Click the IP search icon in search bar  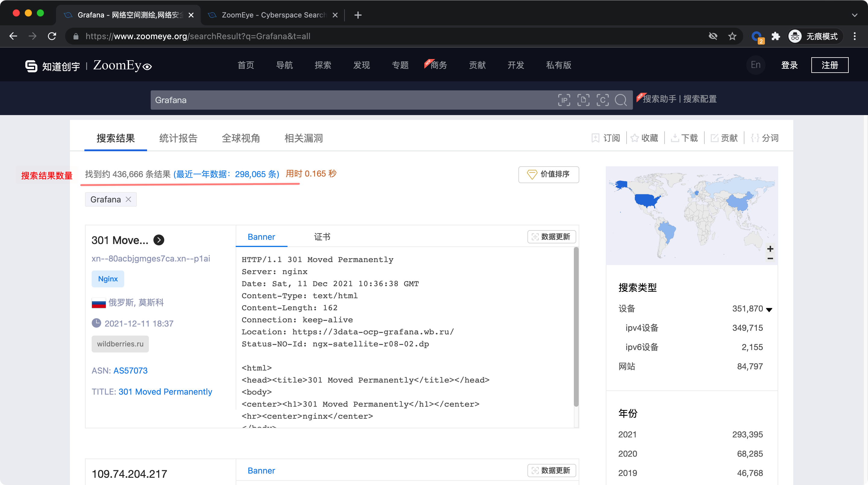[x=564, y=100]
